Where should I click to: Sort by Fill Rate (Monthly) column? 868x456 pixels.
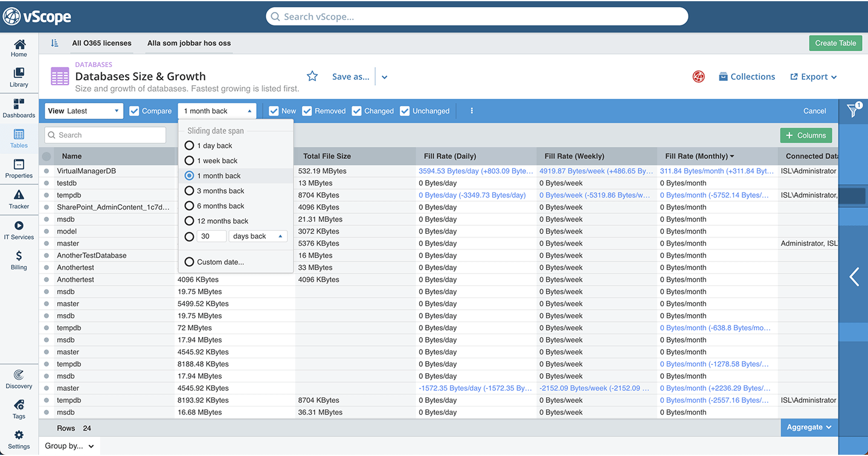pyautogui.click(x=699, y=156)
